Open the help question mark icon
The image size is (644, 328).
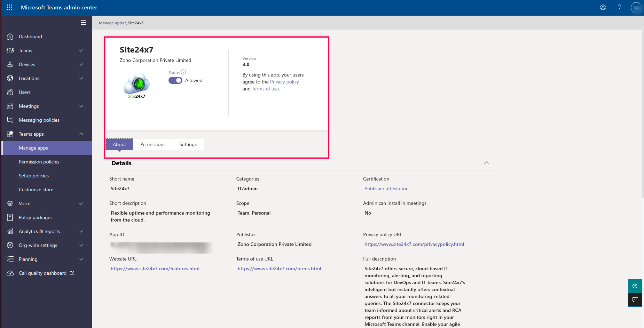619,7
